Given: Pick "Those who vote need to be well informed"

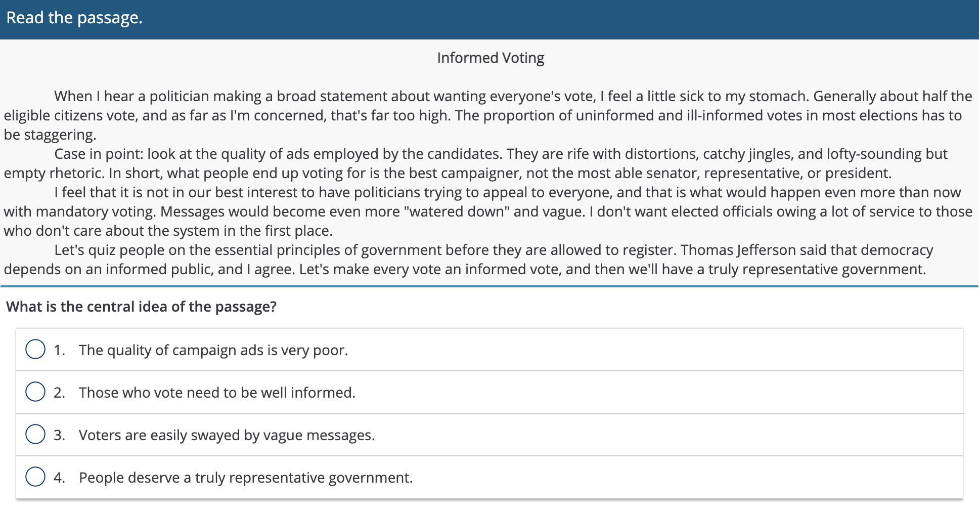Looking at the screenshot, I should [217, 393].
